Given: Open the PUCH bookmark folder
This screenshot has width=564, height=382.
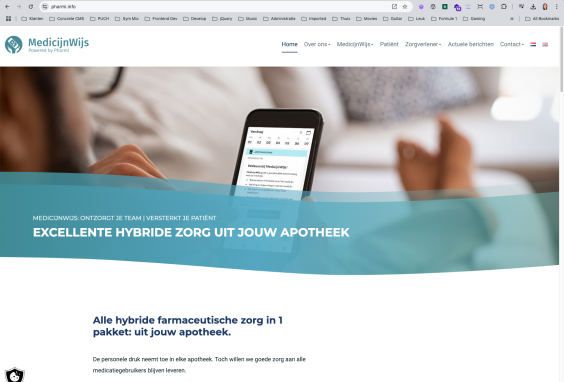Looking at the screenshot, I should point(100,18).
